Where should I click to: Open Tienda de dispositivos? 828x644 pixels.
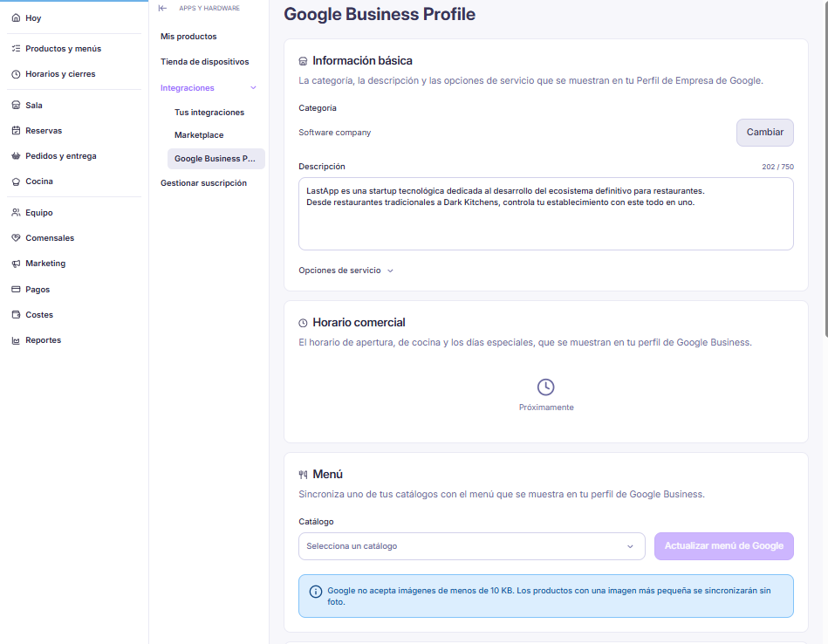[205, 62]
